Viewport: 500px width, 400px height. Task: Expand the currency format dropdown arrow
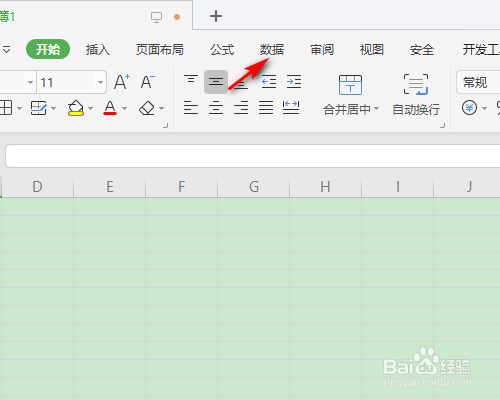485,108
